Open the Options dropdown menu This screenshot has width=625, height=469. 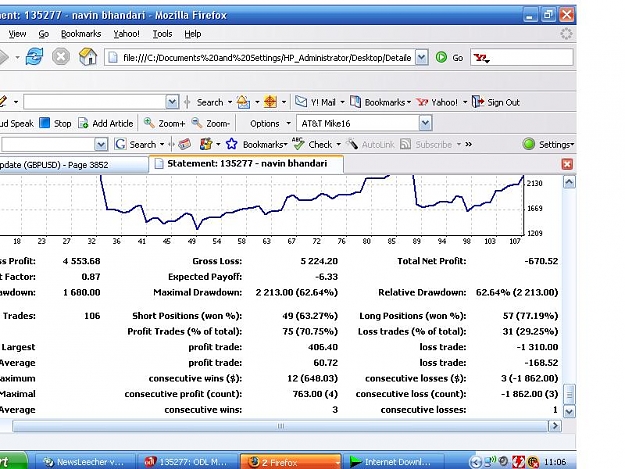coord(270,124)
